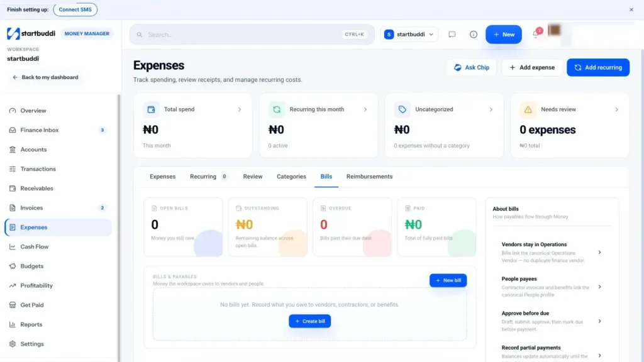Screen dimensions: 644x362
Task: Click the Open Bills document icon
Action: [x=154, y=209]
